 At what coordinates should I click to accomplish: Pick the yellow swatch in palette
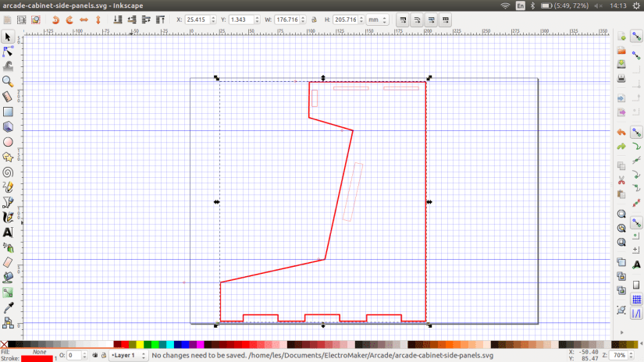click(x=141, y=344)
